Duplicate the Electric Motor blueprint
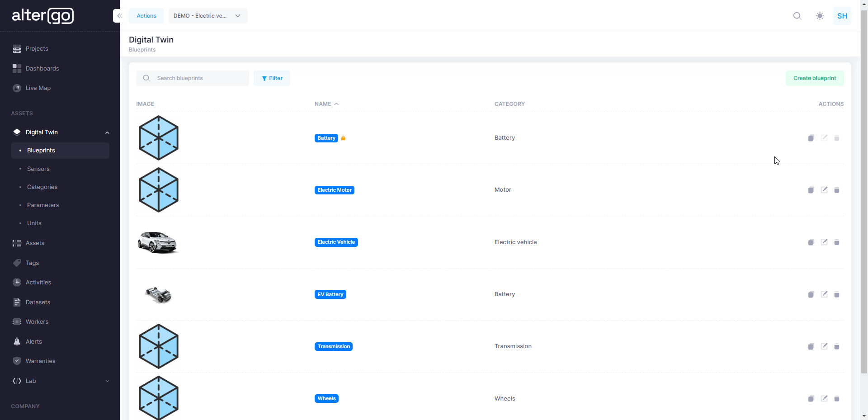The image size is (868, 420). coord(811,190)
